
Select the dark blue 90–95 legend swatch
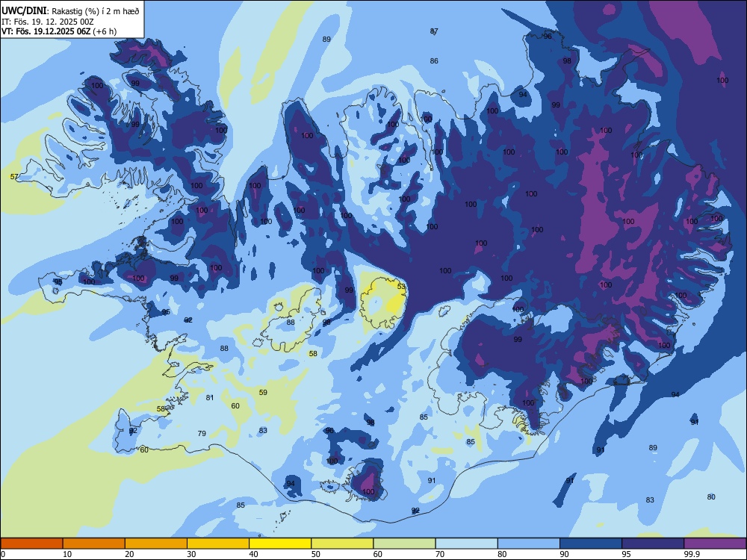click(591, 544)
